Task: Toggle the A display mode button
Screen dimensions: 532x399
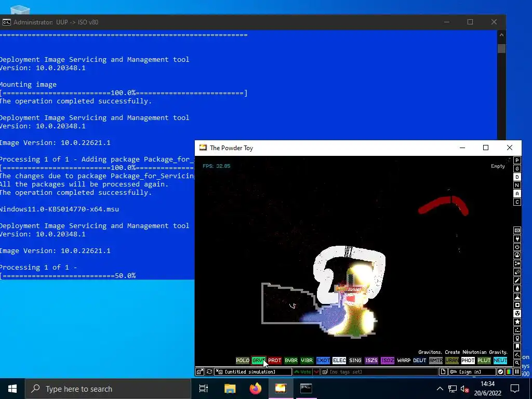Action: coord(517,194)
